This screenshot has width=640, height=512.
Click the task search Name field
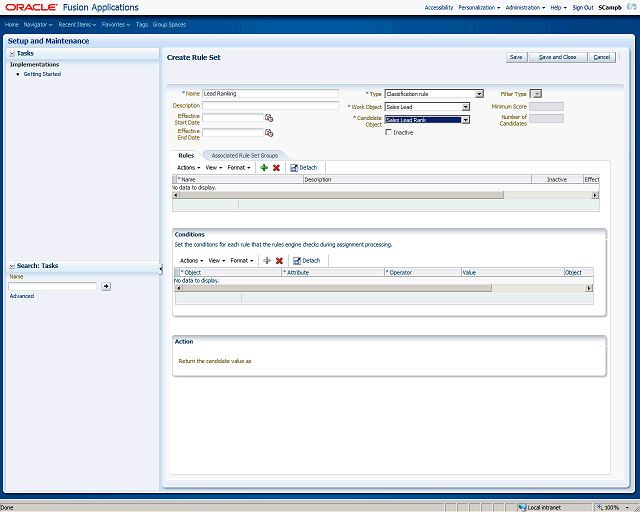[x=53, y=287]
